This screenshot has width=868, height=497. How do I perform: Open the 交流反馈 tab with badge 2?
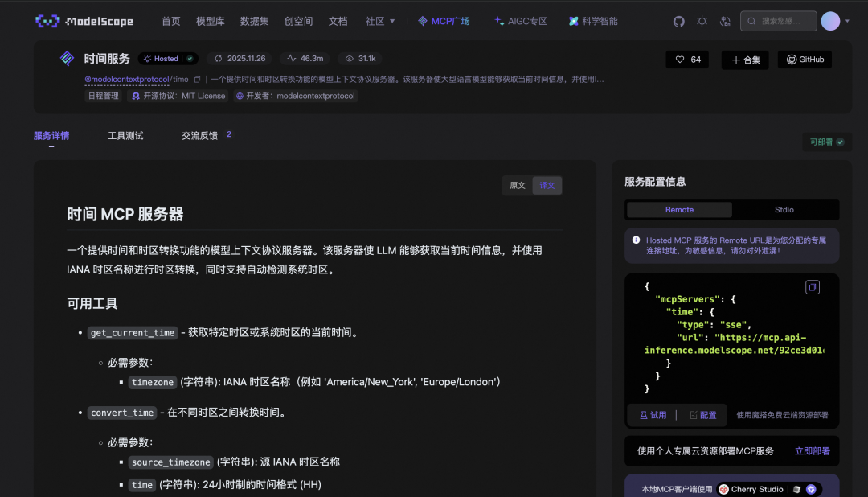201,136
